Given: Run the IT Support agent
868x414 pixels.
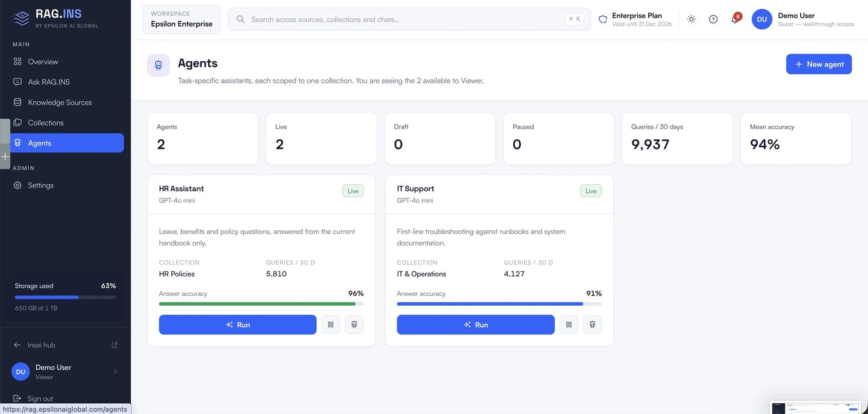Looking at the screenshot, I should [476, 325].
